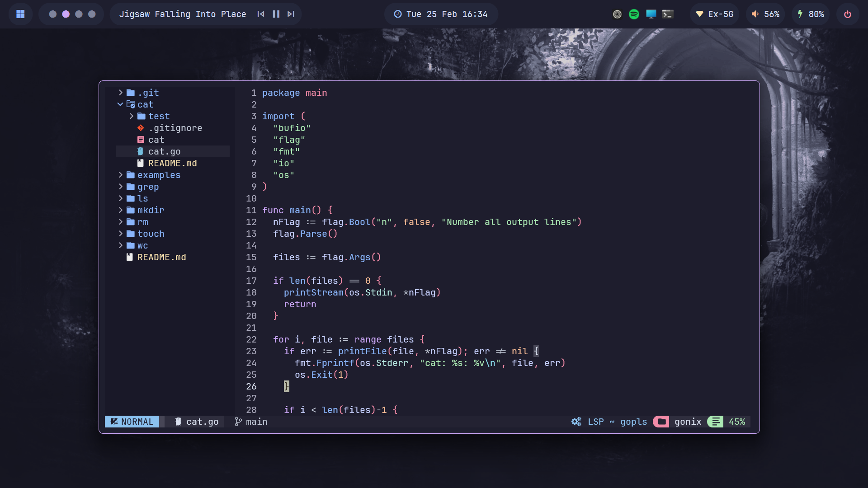Pause the playing track
868x488 pixels.
tap(276, 14)
